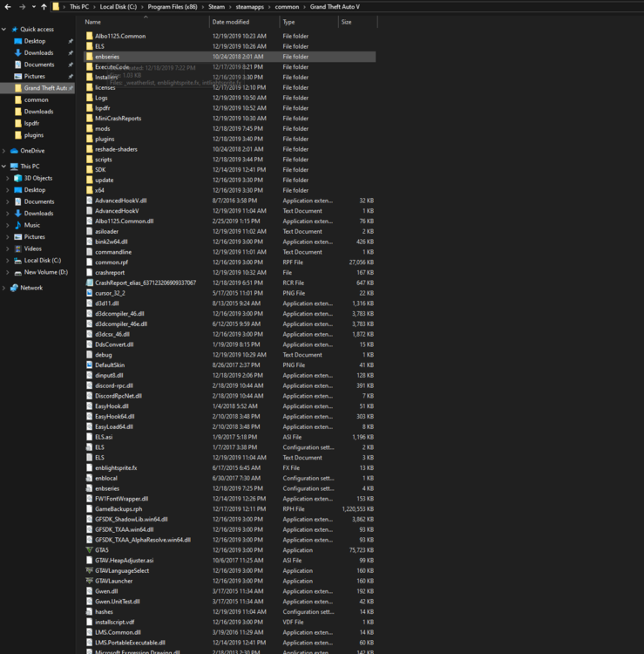Click the Forward navigation arrow
The height and width of the screenshot is (654, 644).
coord(22,7)
